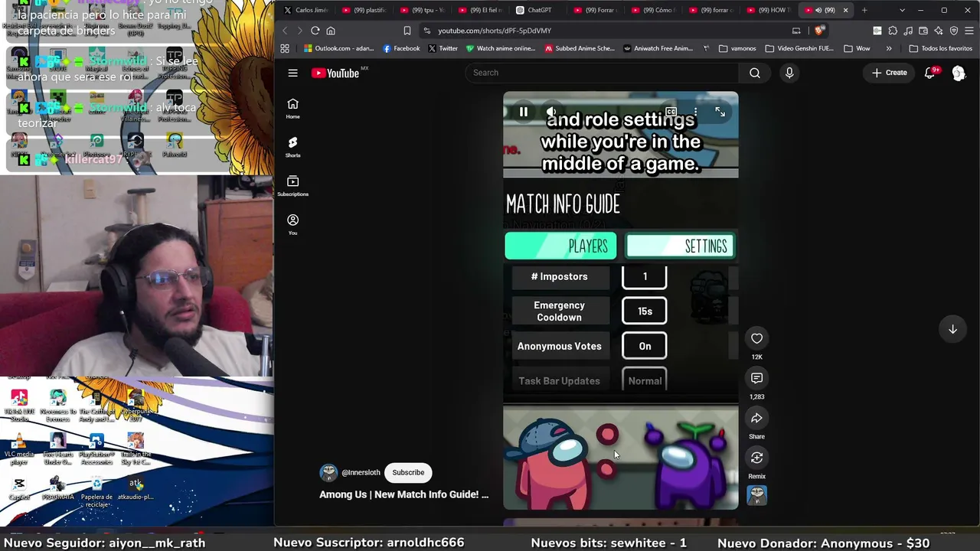Search with voice microphone button
Image resolution: width=980 pixels, height=551 pixels.
coord(789,73)
